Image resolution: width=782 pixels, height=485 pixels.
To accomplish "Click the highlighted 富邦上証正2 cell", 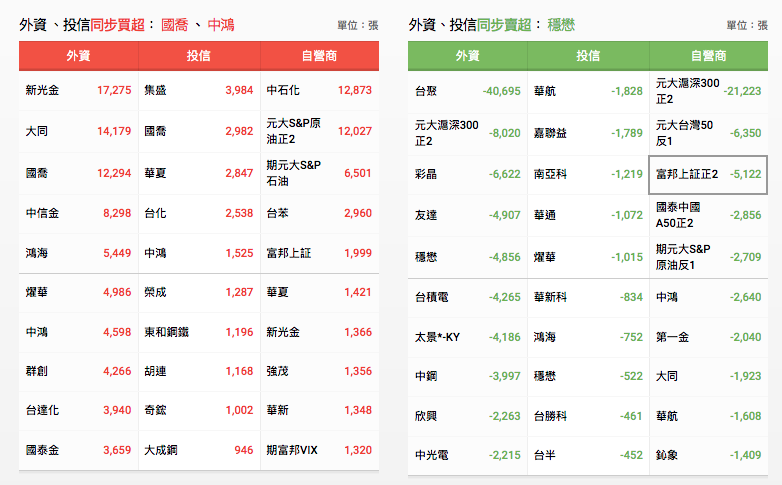I will click(708, 175).
